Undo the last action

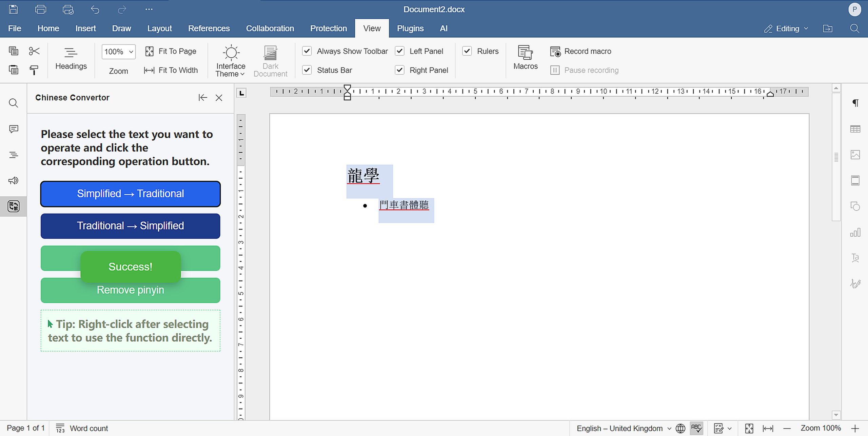click(x=95, y=9)
